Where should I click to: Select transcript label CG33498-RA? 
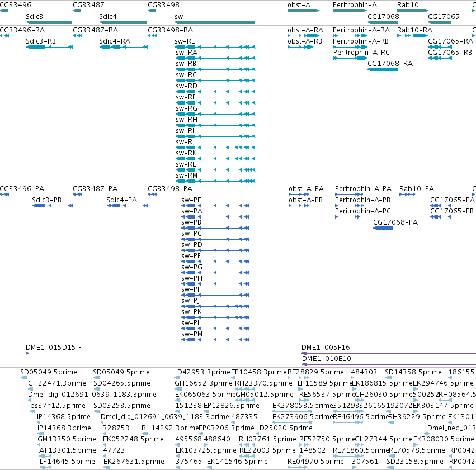(x=170, y=30)
